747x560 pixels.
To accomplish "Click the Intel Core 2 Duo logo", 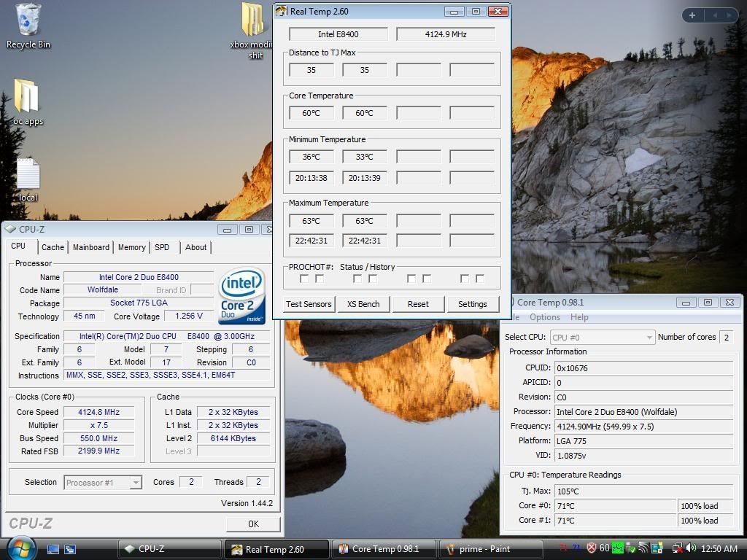I will coord(241,295).
